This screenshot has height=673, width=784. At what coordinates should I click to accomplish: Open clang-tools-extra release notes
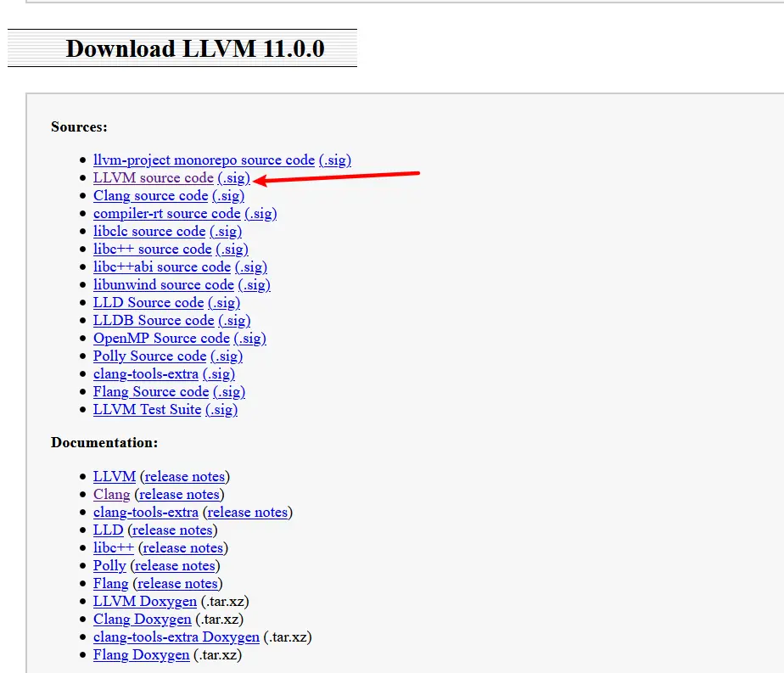point(248,513)
